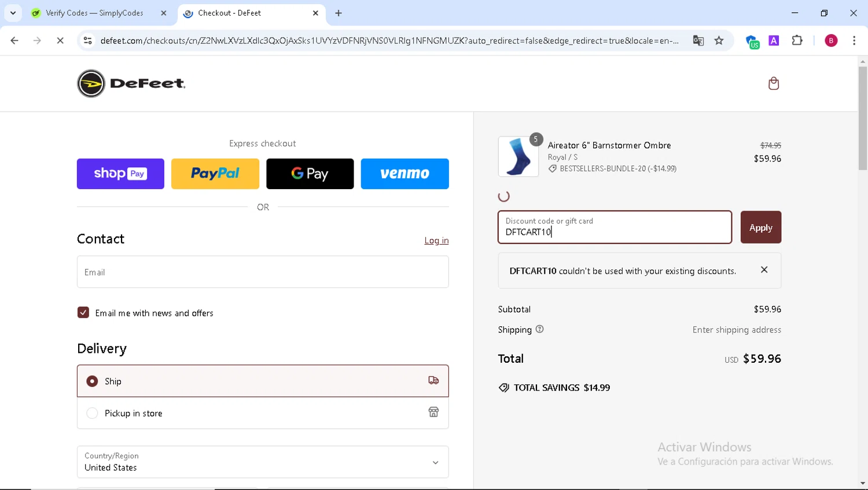Click the scrollbar down arrow
This screenshot has width=868, height=490.
point(863,484)
